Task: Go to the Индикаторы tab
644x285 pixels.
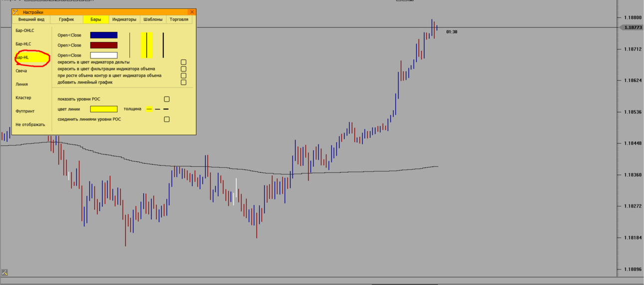Action: pos(124,19)
